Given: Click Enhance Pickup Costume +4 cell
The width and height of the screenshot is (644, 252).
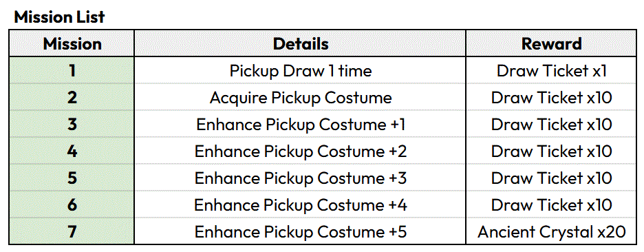Looking at the screenshot, I should [300, 204].
